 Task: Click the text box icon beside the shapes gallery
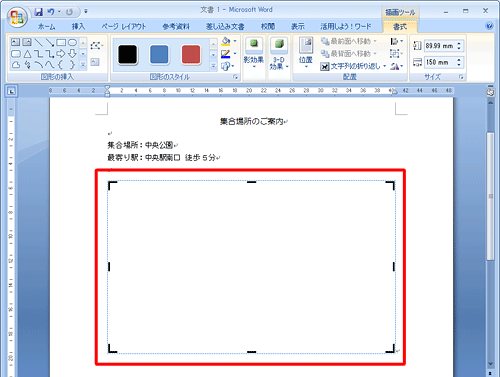(x=95, y=62)
